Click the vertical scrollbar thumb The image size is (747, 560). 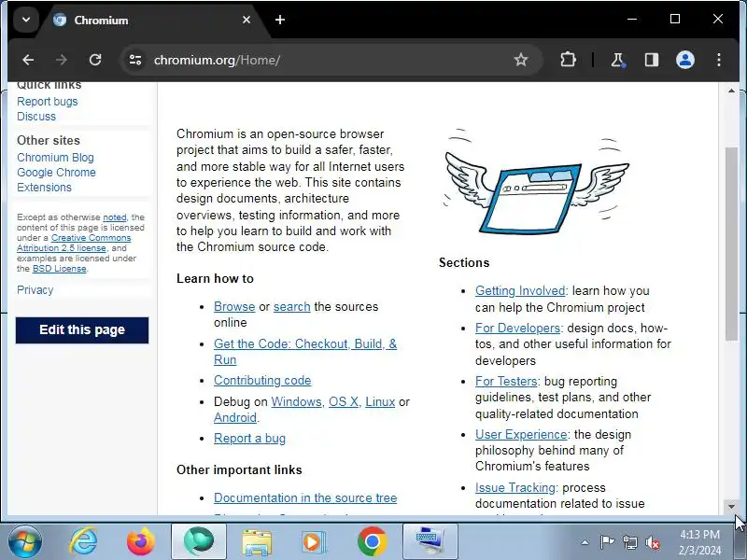(x=731, y=244)
